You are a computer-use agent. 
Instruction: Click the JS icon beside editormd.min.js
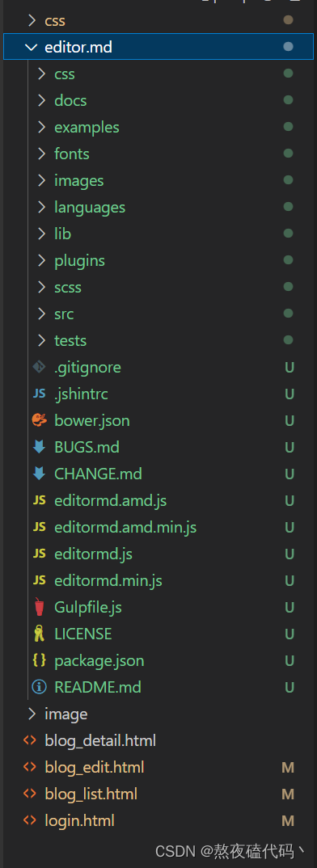(39, 580)
